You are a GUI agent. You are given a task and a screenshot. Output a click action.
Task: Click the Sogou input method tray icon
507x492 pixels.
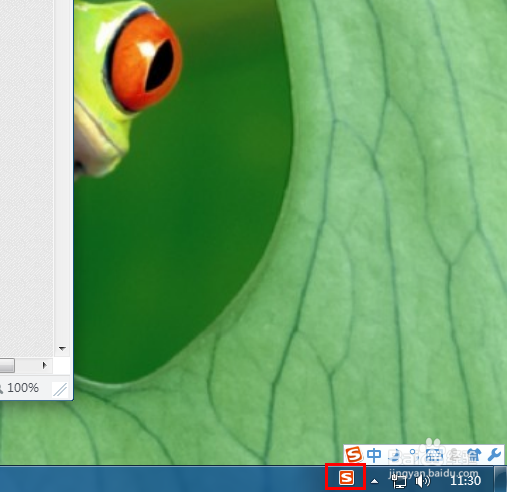[346, 478]
